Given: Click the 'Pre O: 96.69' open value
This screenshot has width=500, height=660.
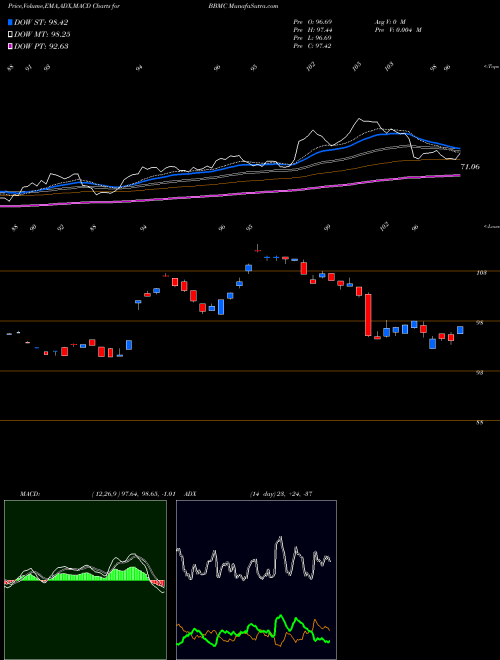Looking at the screenshot, I should coord(312,21).
